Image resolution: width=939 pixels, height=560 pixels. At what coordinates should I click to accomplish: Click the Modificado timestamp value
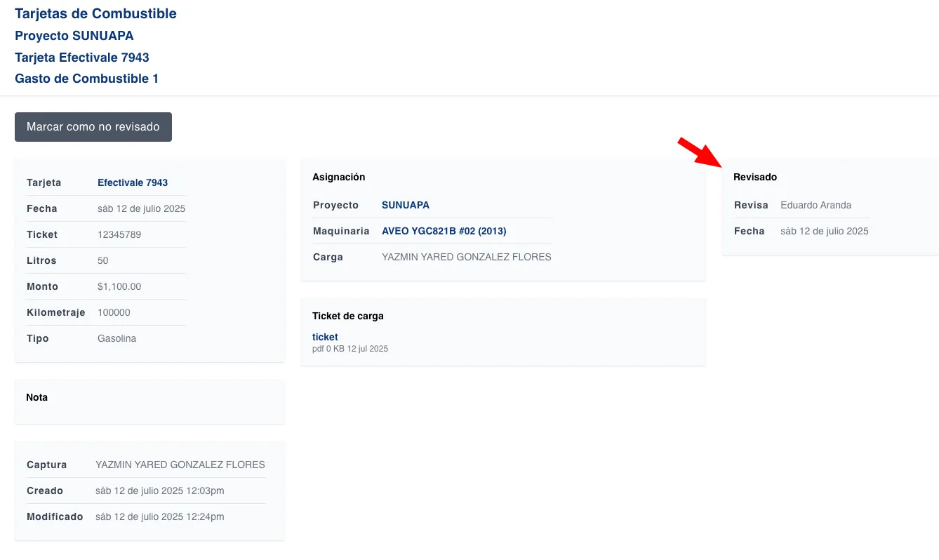click(159, 516)
